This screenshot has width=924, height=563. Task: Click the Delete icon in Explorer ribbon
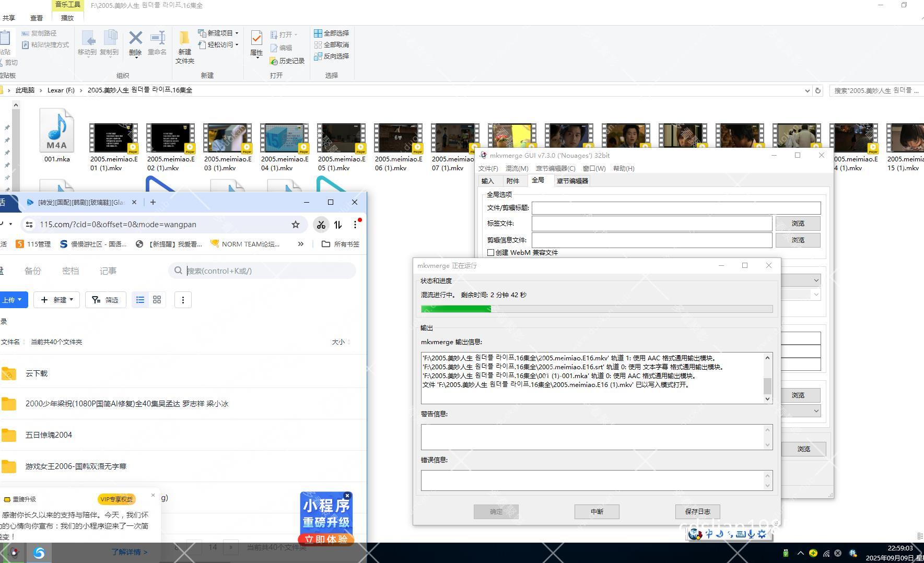point(135,38)
